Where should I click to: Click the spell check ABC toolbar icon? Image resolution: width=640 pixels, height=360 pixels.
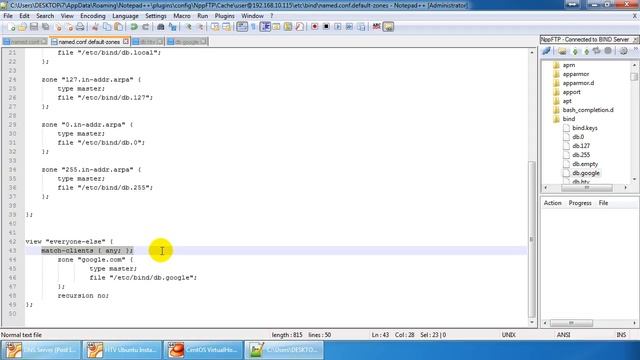point(376,27)
